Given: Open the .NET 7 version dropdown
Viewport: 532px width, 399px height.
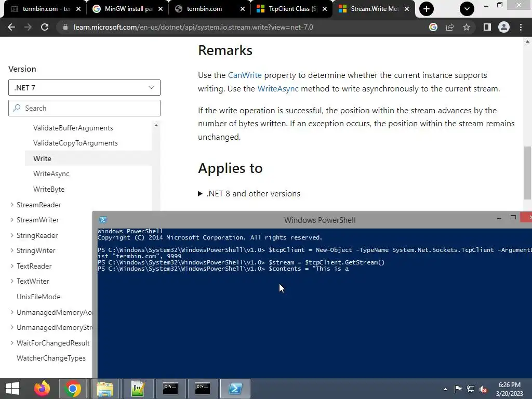Looking at the screenshot, I should click(84, 87).
